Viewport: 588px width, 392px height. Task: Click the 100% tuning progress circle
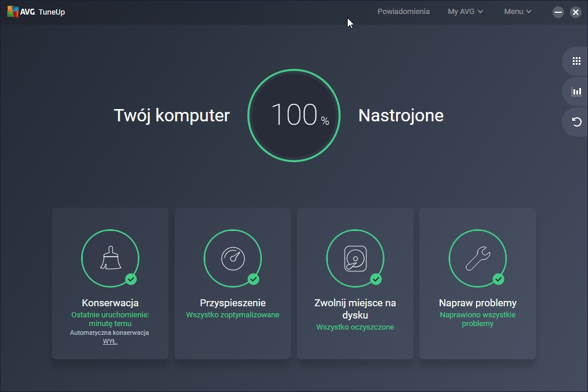pyautogui.click(x=294, y=116)
